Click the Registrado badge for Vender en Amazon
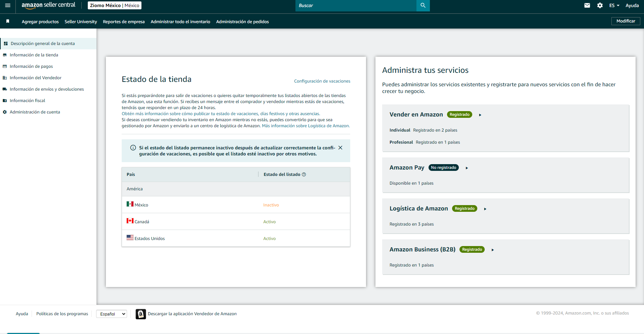Image resolution: width=644 pixels, height=334 pixels. point(459,115)
